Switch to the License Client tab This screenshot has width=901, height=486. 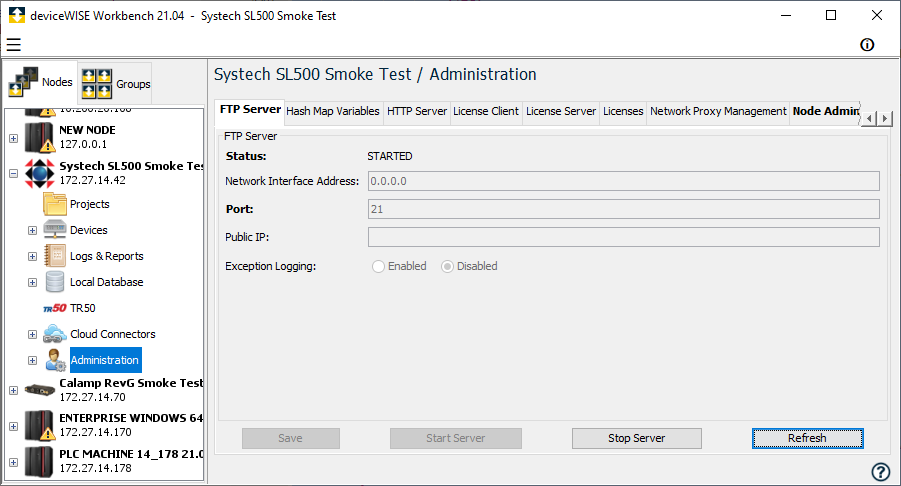click(486, 111)
